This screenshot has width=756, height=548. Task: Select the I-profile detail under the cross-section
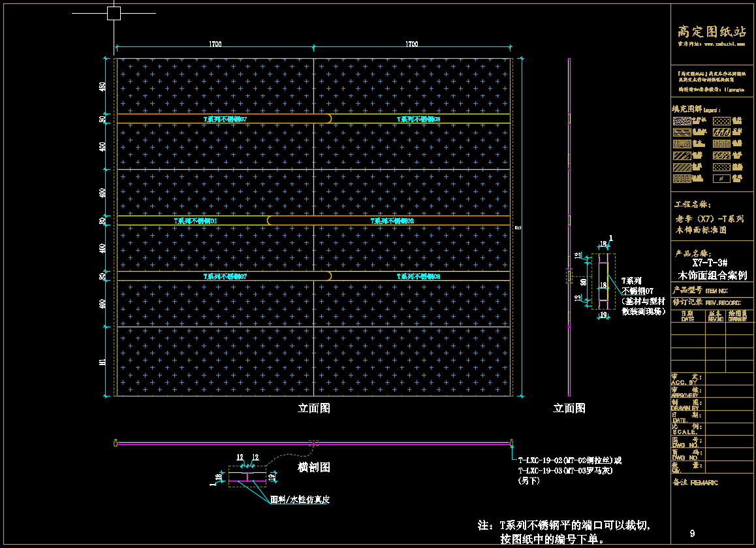click(x=248, y=477)
